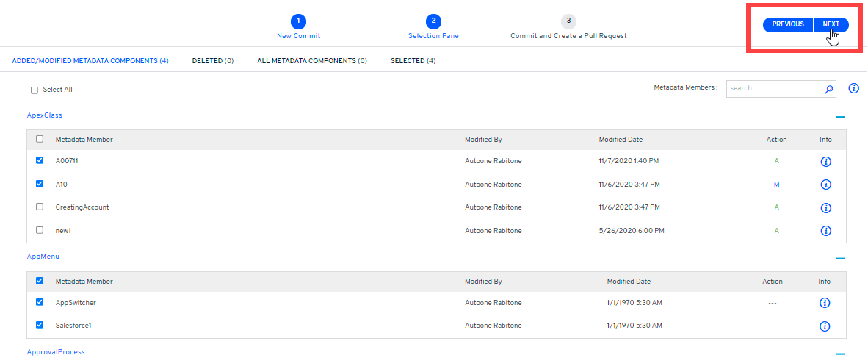The image size is (868, 358).
Task: Go back with the Previous button
Action: (788, 24)
